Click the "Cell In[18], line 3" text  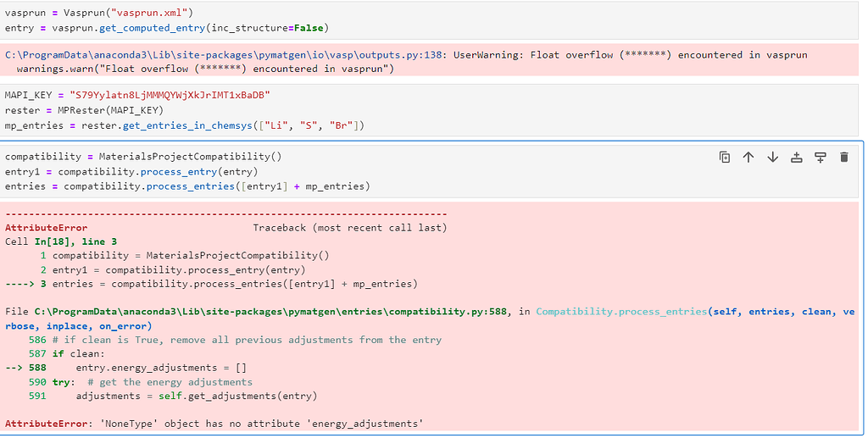(61, 241)
